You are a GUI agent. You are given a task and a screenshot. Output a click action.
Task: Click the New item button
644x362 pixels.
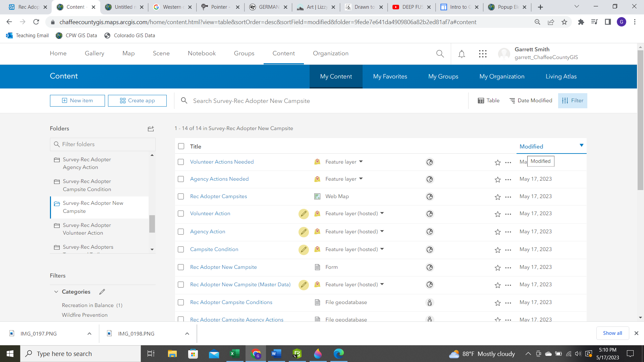(x=77, y=101)
